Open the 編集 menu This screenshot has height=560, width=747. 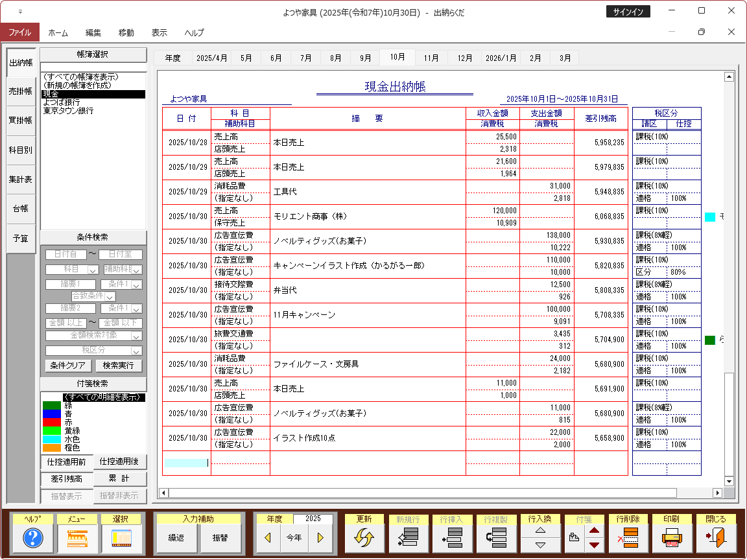93,32
